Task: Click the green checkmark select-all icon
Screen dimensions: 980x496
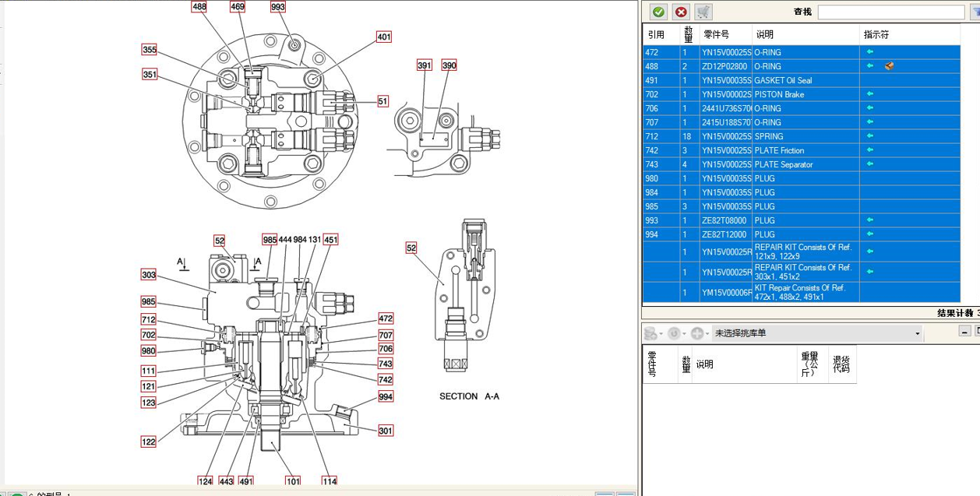Action: 658,12
